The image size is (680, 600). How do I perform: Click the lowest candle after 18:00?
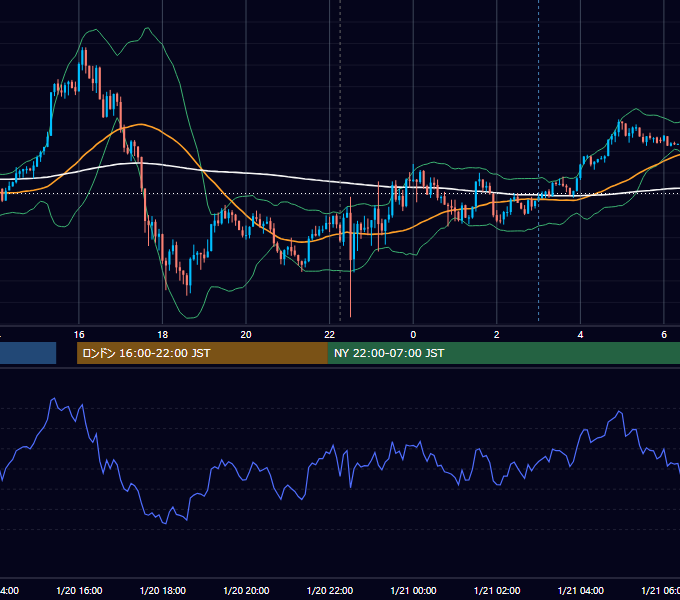coord(188,284)
